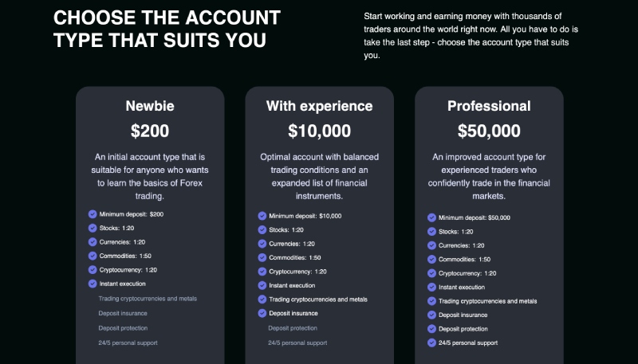Screen dimensions: 638x364
Task: Select the With experience account heading
Action: [320, 106]
